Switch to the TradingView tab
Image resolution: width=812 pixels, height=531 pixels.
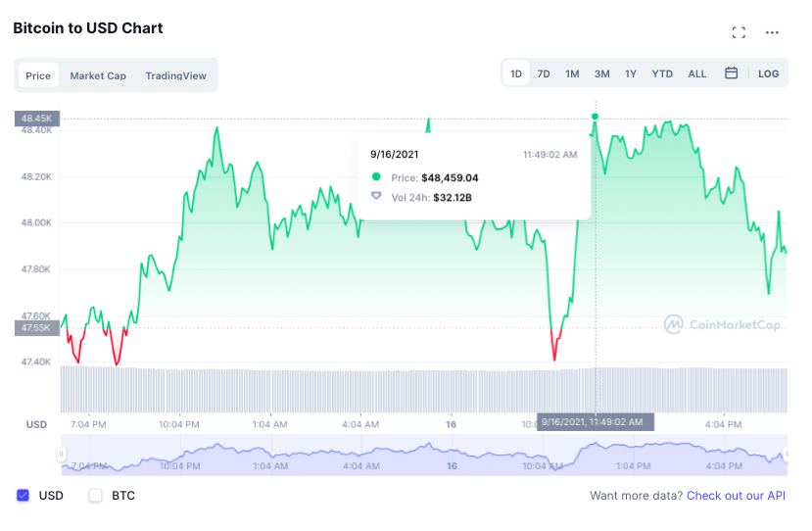click(x=176, y=75)
